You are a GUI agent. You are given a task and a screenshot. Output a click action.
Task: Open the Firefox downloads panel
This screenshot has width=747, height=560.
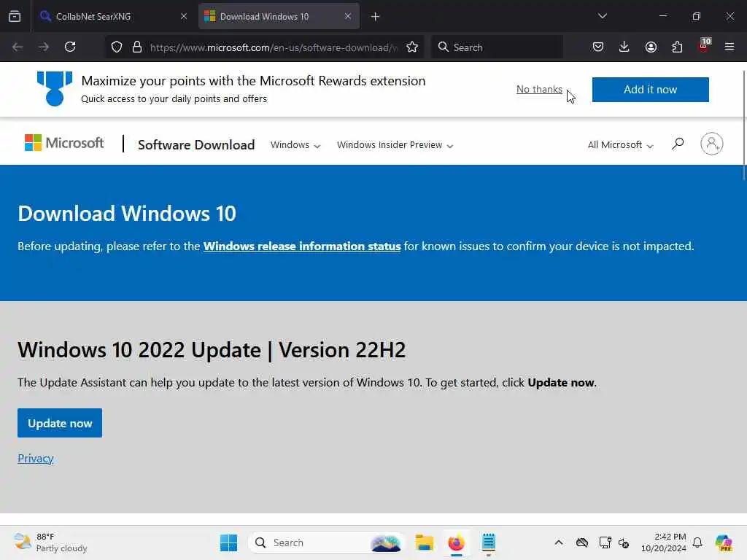(624, 47)
